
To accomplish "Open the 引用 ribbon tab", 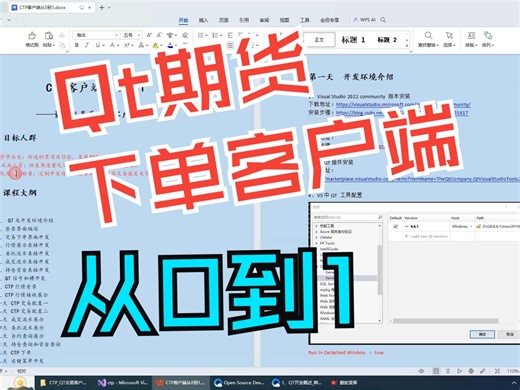I will tap(244, 20).
